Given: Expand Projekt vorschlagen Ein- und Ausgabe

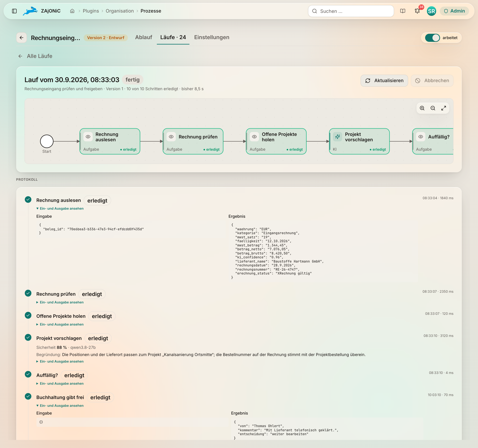Looking at the screenshot, I should click(60, 362).
